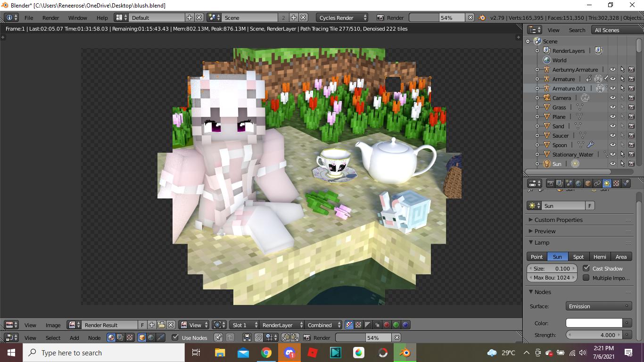Hide Aerbunny.Armature with eye icon

pyautogui.click(x=613, y=69)
